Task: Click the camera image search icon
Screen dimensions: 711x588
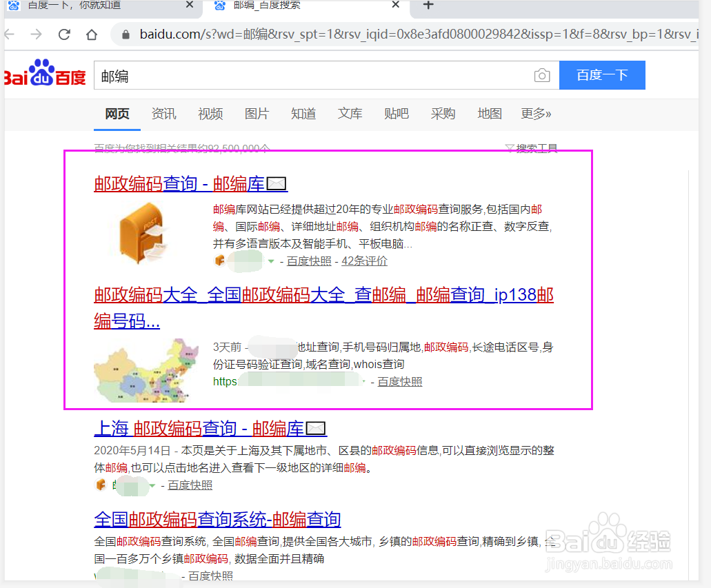Action: 542,75
